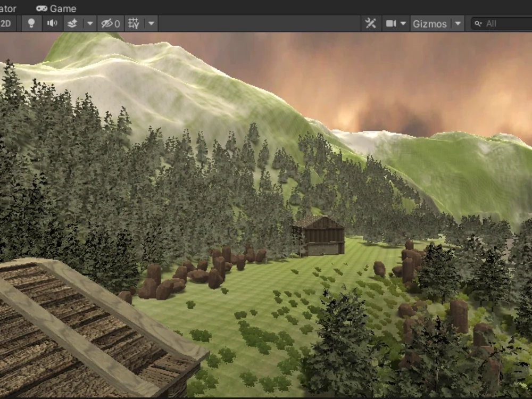532x399 pixels.
Task: Toggle Scene view lighting
Action: [x=30, y=23]
